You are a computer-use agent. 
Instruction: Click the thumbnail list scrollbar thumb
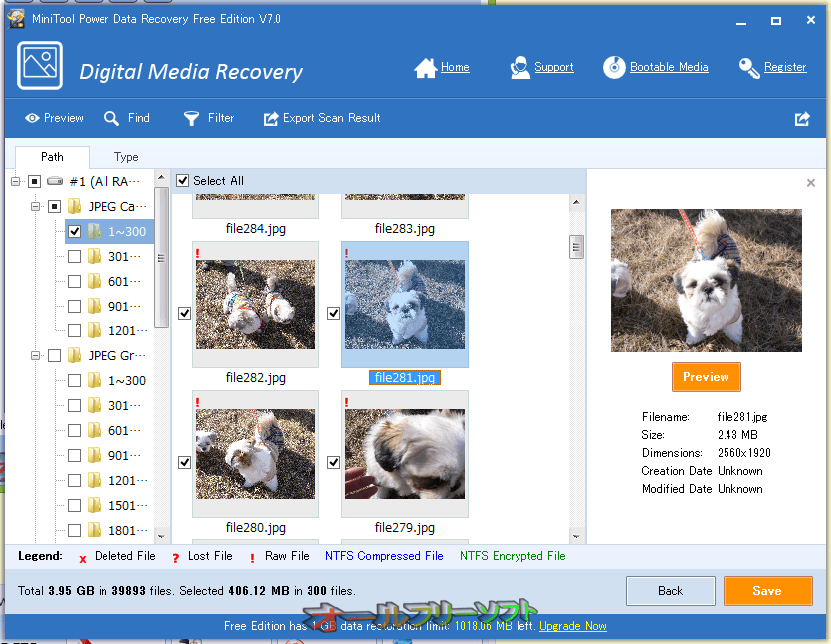(576, 247)
